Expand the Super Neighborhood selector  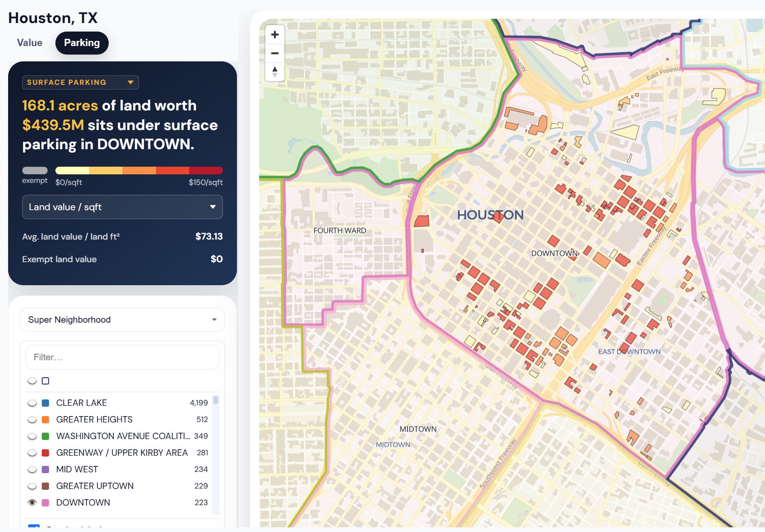point(122,320)
